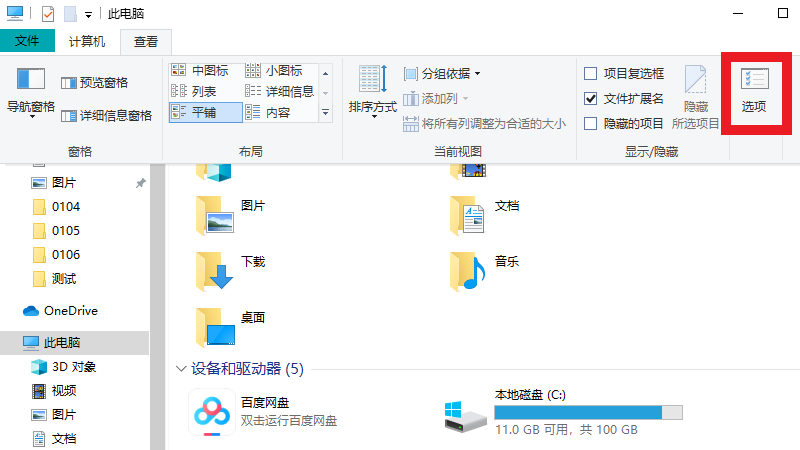
Task: Collapse the 设备和驱动器 group
Action: coord(181,369)
